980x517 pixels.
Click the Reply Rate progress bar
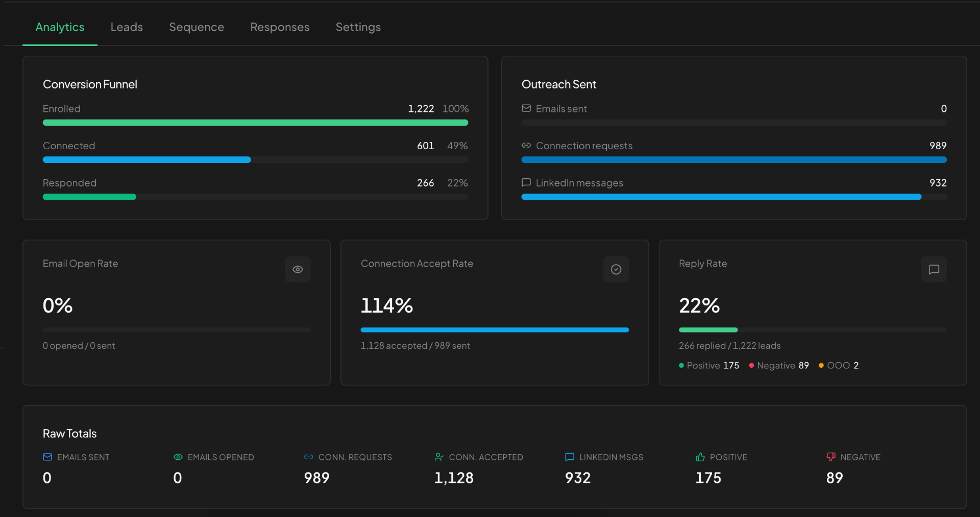click(x=813, y=330)
